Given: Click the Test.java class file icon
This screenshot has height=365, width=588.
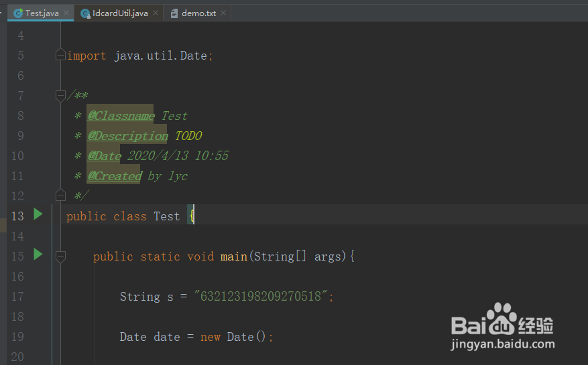Looking at the screenshot, I should [18, 13].
